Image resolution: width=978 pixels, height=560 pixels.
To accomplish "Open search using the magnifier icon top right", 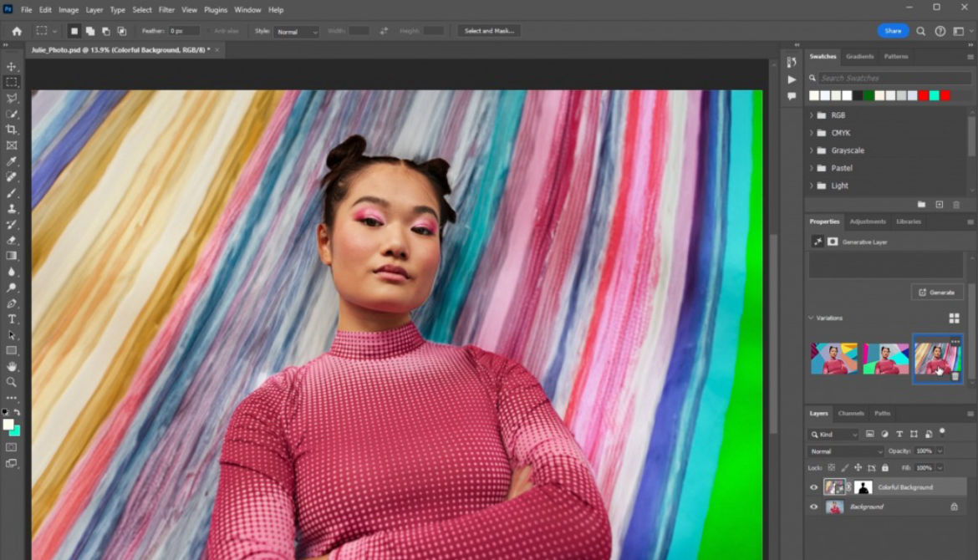I will point(920,30).
